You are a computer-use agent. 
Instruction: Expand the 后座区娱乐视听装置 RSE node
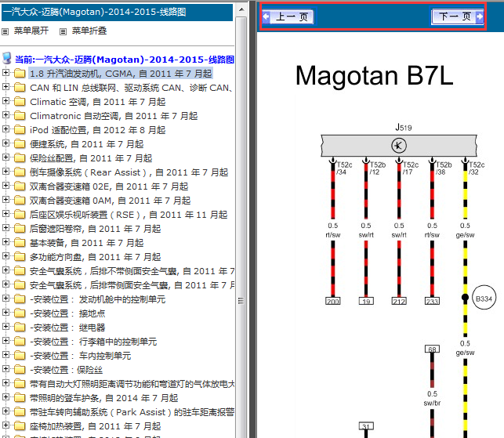[x=5, y=214]
